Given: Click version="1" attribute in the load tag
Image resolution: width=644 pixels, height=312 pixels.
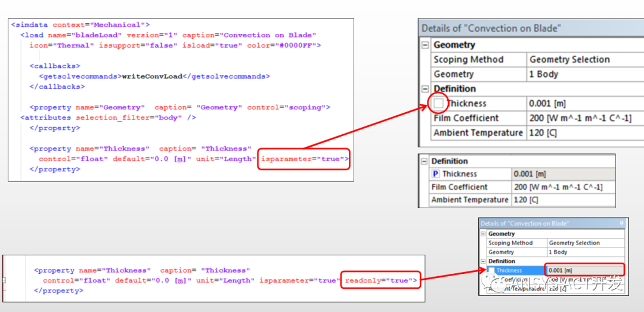Looking at the screenshot, I should (152, 35).
